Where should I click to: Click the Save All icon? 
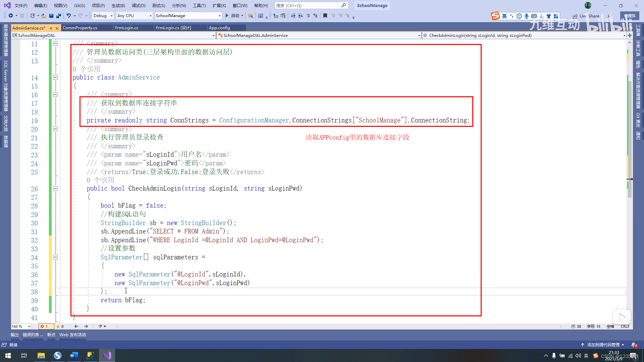(59, 15)
